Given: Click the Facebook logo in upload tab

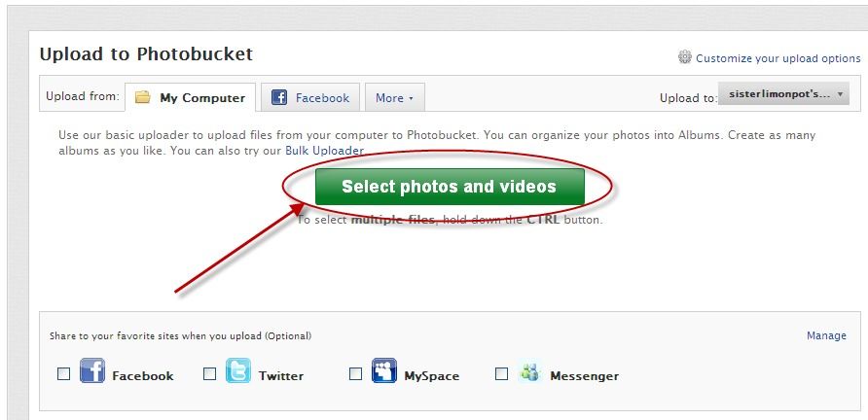Looking at the screenshot, I should (279, 97).
